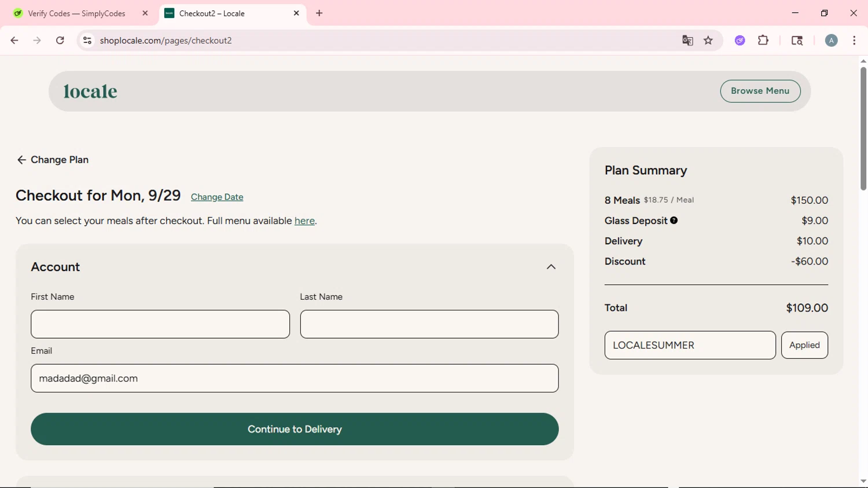
Task: Open the side panel search icon
Action: pos(797,41)
